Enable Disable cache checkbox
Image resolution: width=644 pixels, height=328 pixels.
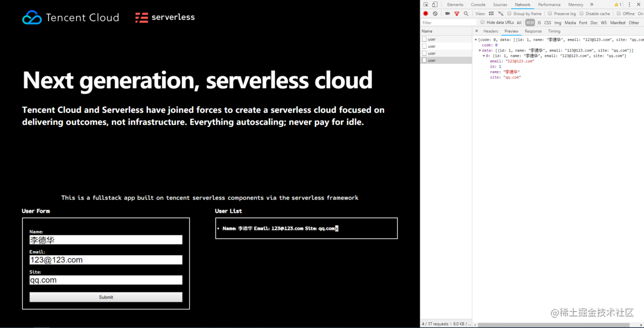click(x=582, y=14)
